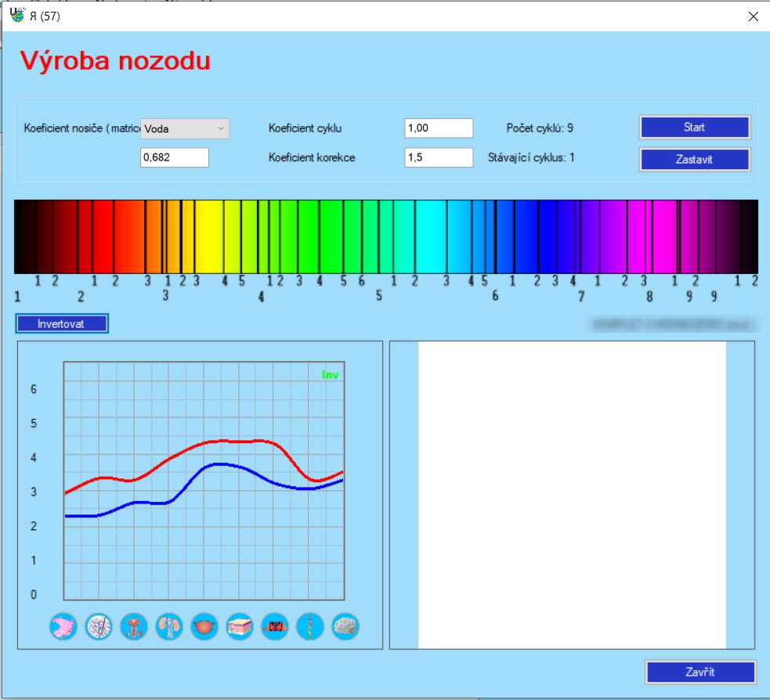Click the bladder organ icon
Screen dimensions: 770x700
[204, 627]
